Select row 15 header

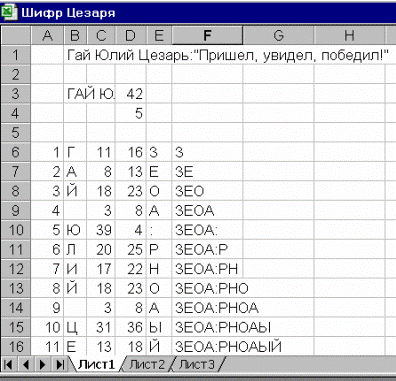coord(16,327)
